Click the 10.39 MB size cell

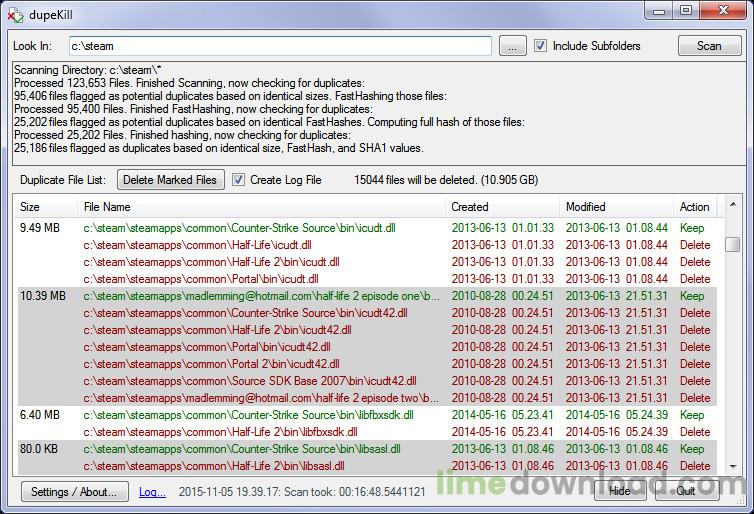(42, 296)
